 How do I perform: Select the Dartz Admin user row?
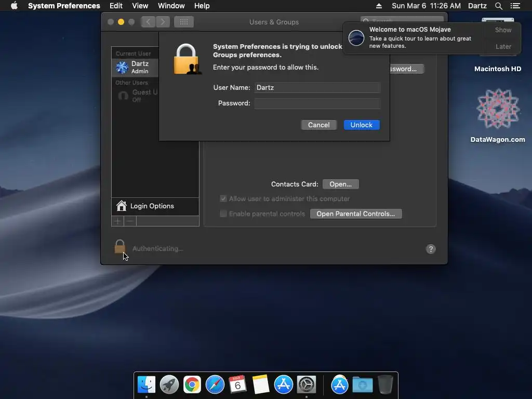[x=136, y=67]
